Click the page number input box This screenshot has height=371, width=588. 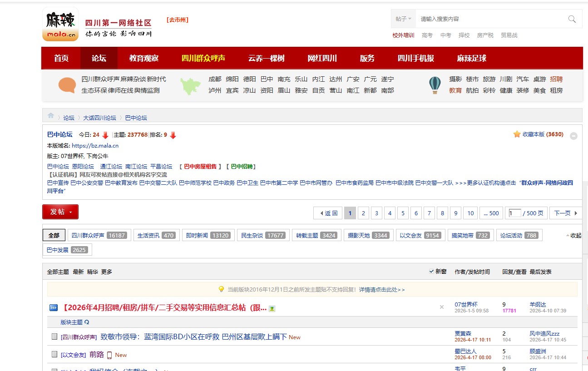tap(514, 213)
